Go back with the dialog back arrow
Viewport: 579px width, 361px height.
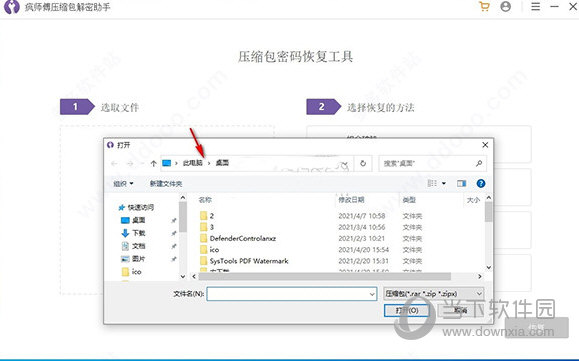[114, 163]
